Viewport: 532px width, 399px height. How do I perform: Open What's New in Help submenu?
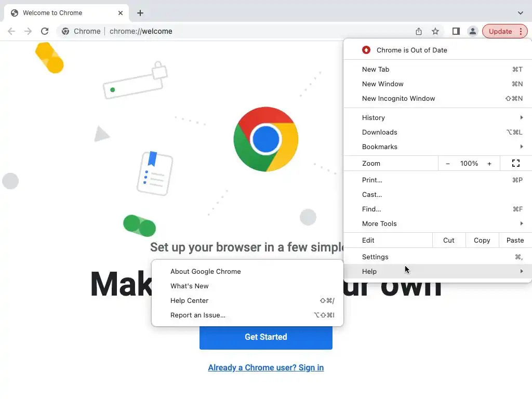247,286
